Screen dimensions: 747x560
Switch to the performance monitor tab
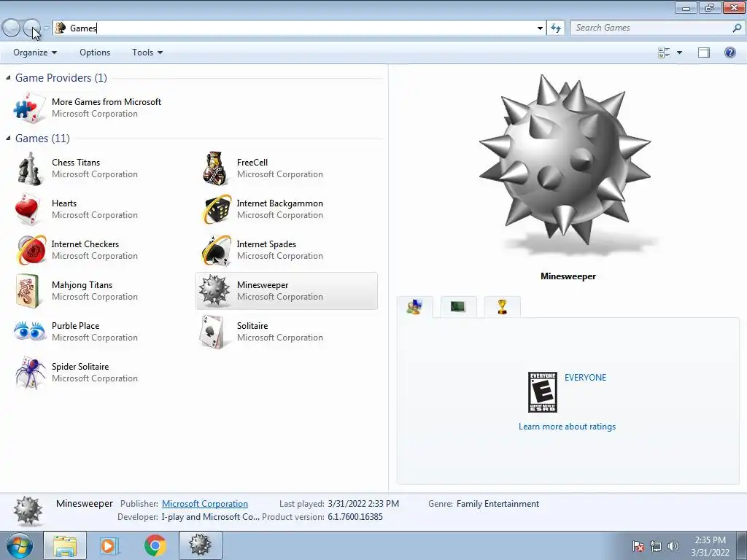point(458,306)
